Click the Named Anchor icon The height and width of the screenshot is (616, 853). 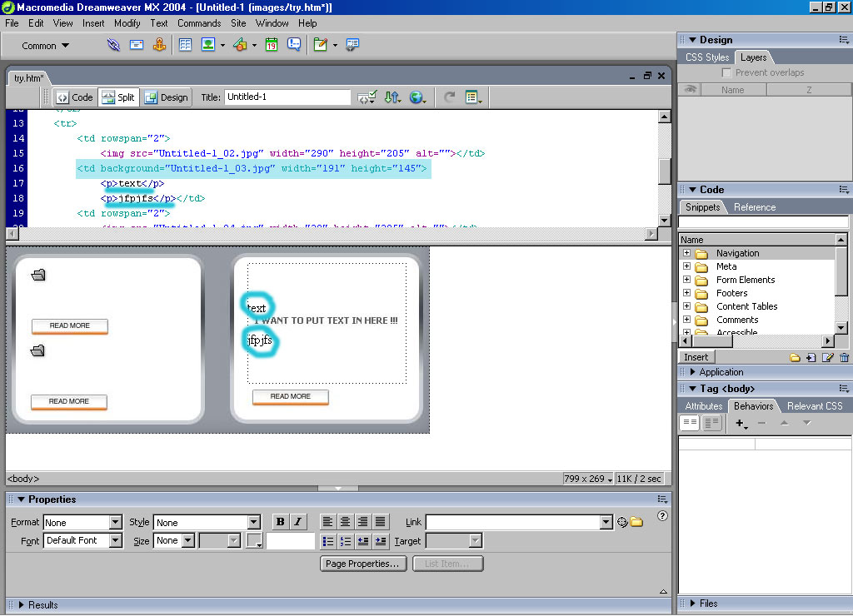pos(159,45)
